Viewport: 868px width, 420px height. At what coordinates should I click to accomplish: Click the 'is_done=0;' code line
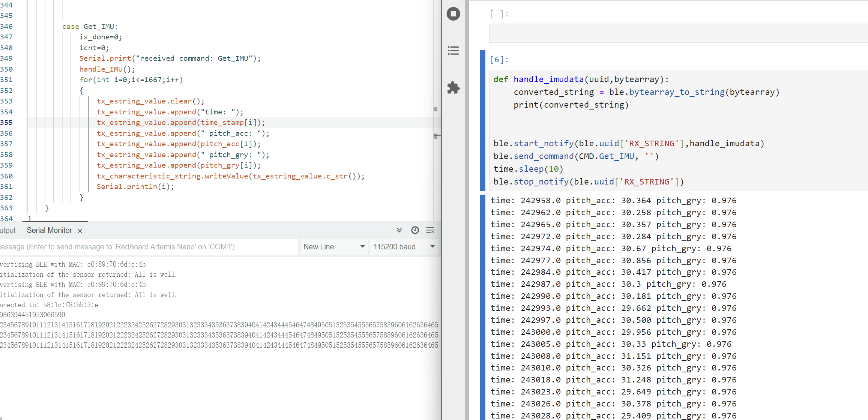click(x=101, y=37)
